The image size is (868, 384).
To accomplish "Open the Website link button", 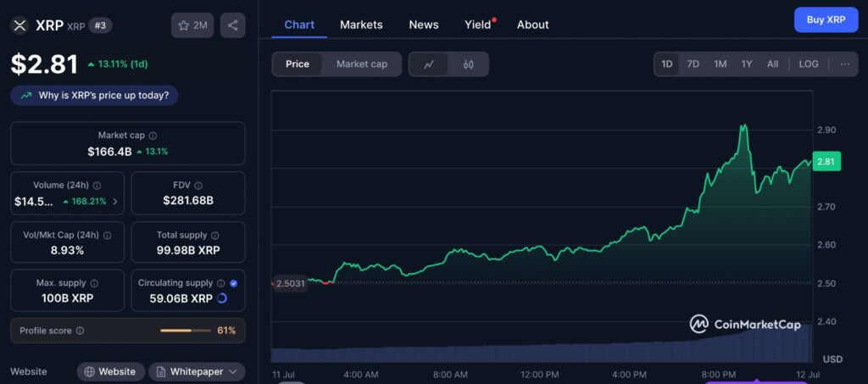I will 111,372.
